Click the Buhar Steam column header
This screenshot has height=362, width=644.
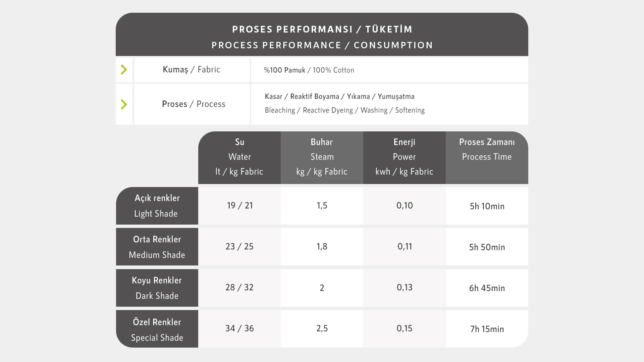click(322, 157)
